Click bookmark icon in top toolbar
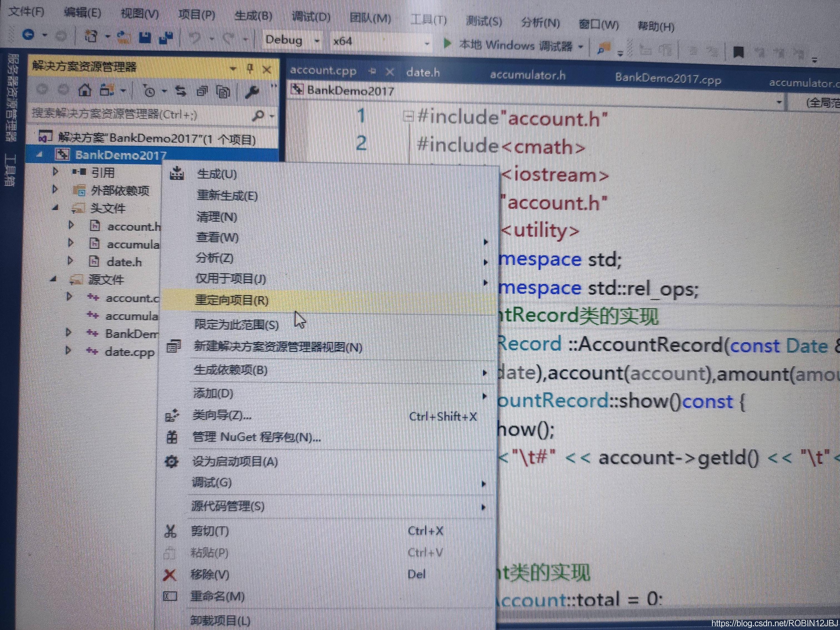 click(738, 52)
